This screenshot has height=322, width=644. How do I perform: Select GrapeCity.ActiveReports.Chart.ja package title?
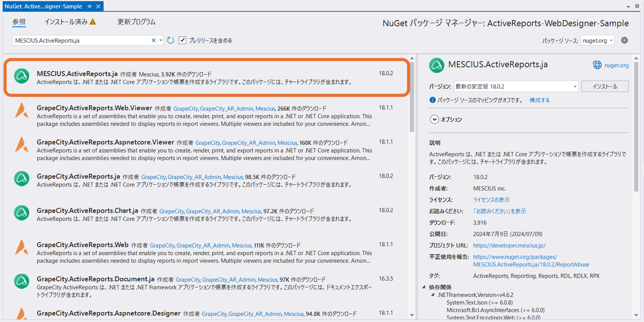[x=87, y=211]
